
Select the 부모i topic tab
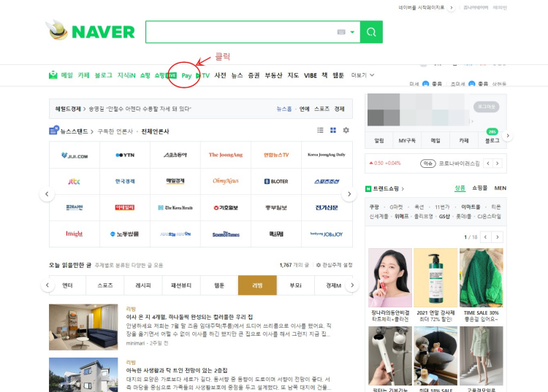(x=296, y=285)
